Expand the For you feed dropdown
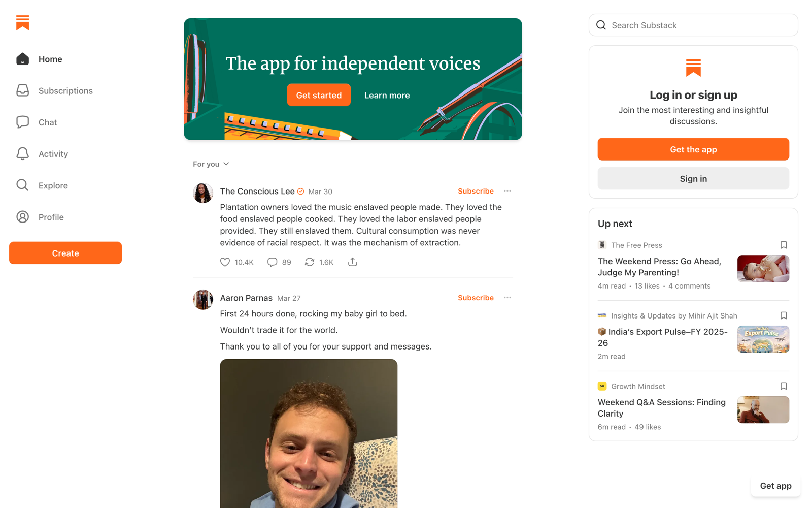The width and height of the screenshot is (812, 508). tap(211, 164)
